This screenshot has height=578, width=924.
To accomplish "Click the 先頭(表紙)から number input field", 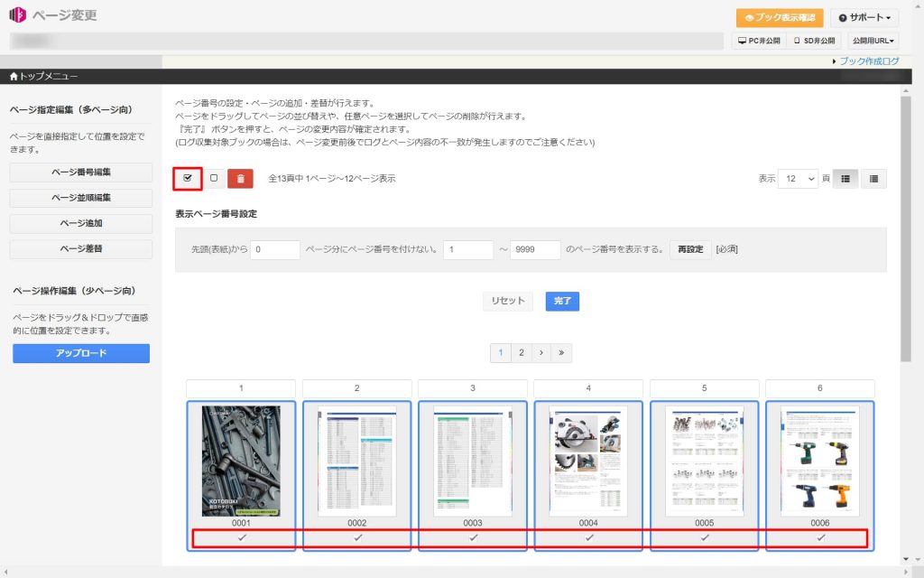I will tap(276, 249).
